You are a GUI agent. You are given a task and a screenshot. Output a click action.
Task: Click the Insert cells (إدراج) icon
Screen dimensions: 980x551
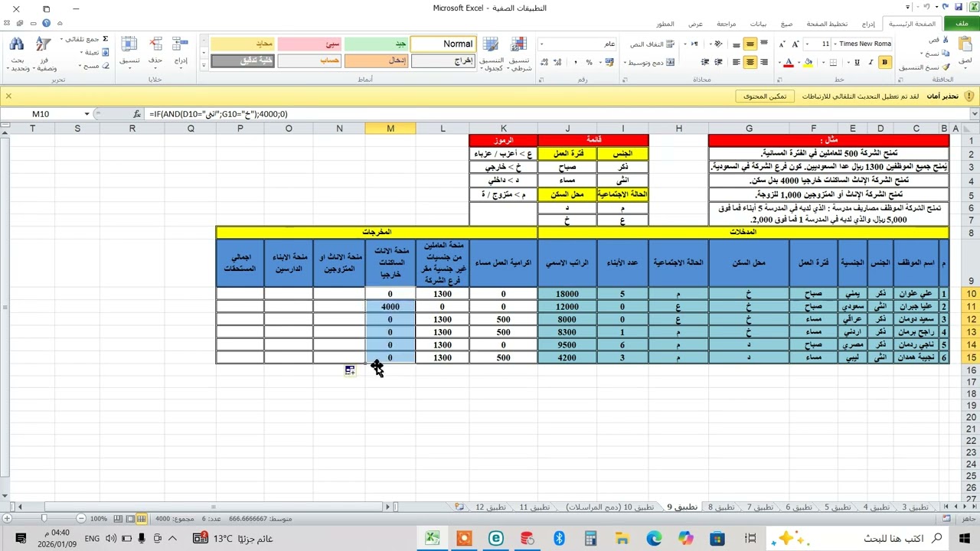(181, 45)
